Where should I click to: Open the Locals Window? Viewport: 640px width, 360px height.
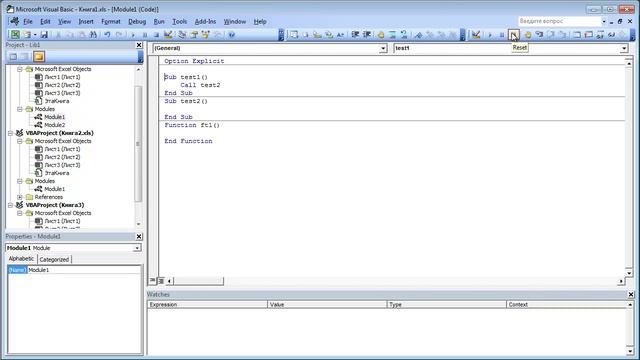point(577,35)
